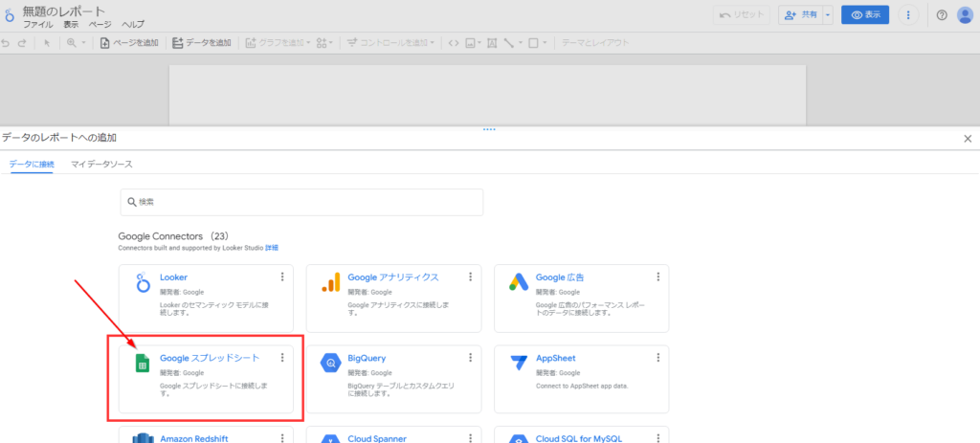This screenshot has width=980, height=443.
Task: Click the redo arrow in toolbar
Action: pyautogui.click(x=22, y=43)
